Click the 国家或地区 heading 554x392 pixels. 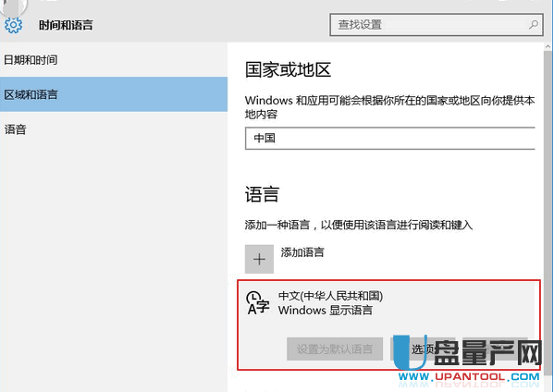(288, 69)
